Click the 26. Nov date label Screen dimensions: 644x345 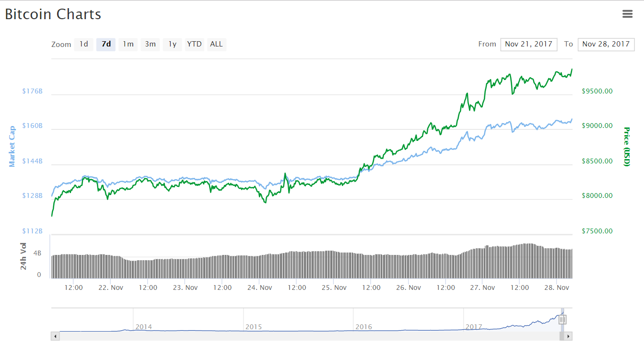[x=408, y=287]
